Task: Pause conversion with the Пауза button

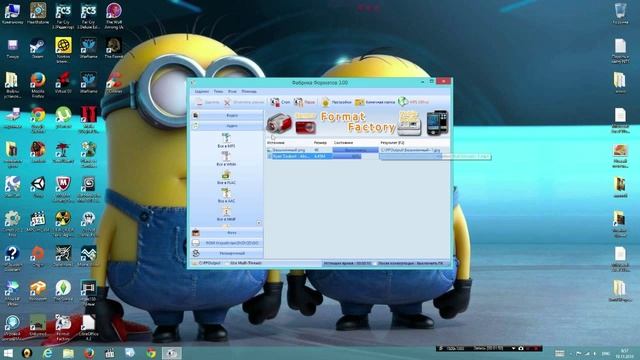Action: tap(304, 102)
